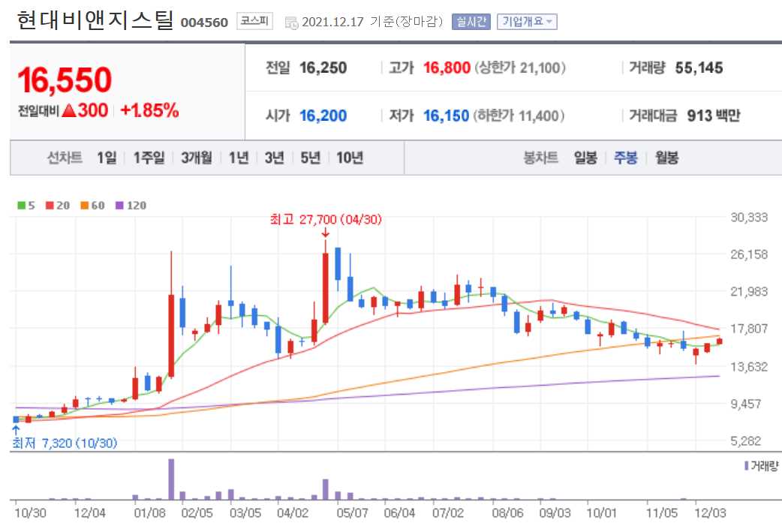782x532 pixels.
Task: Toggle the green 5-week moving average legend
Action: (20, 206)
